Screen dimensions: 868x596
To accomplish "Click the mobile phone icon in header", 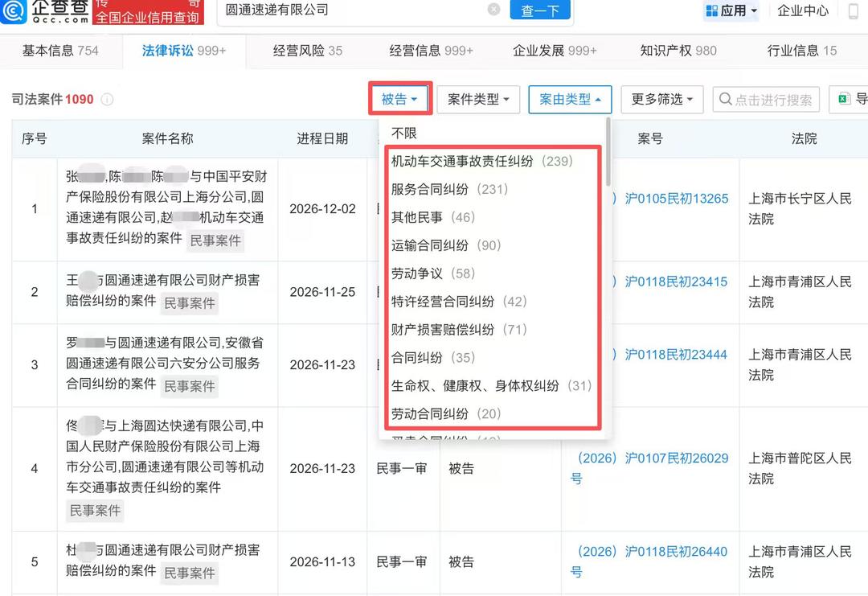I will [854, 10].
